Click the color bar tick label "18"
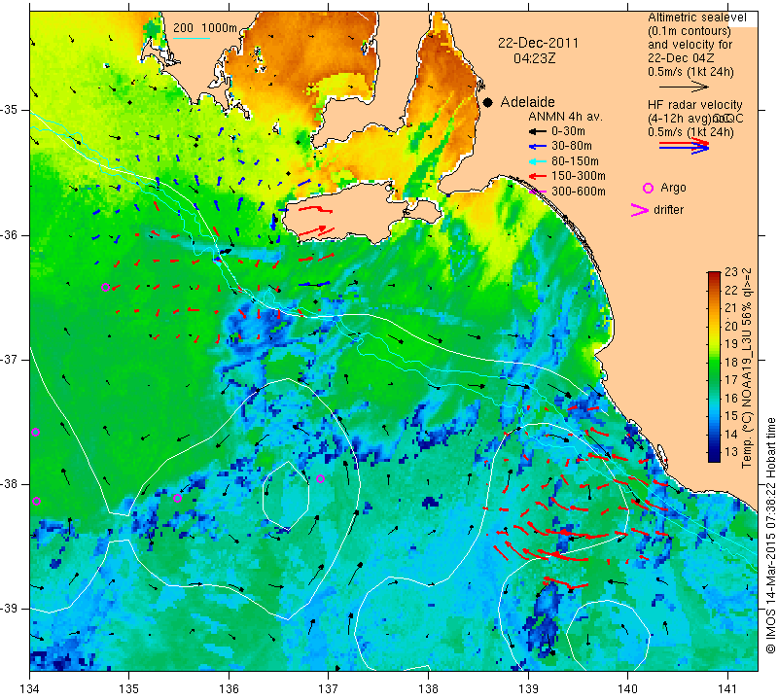 click(x=731, y=363)
